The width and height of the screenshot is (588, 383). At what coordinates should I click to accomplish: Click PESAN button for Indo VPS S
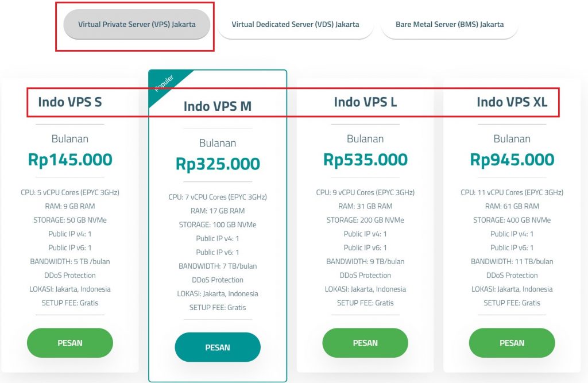[x=70, y=343]
